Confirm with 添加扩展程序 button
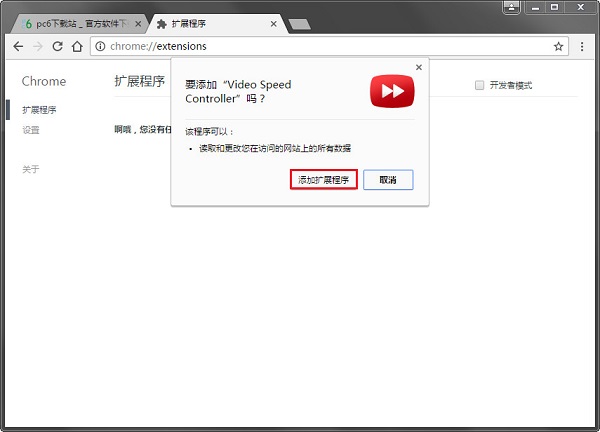The image size is (600, 432). tap(324, 179)
